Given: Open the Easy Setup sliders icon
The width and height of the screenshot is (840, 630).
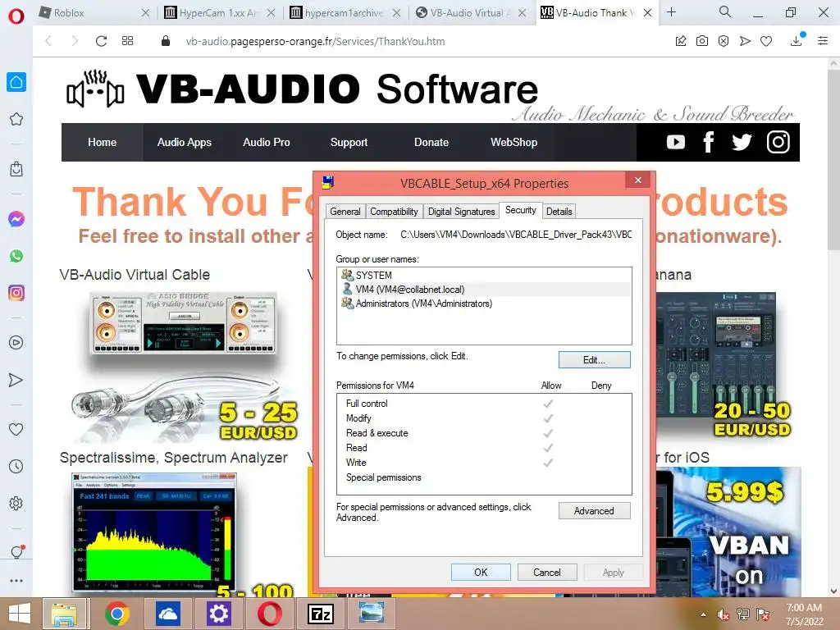Looking at the screenshot, I should 823,41.
